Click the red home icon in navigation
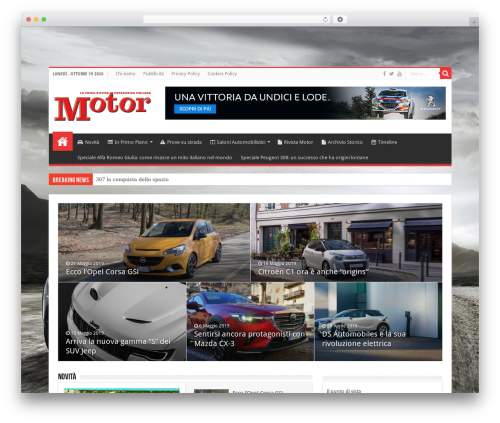Viewport: 500px width, 423px height. point(63,142)
